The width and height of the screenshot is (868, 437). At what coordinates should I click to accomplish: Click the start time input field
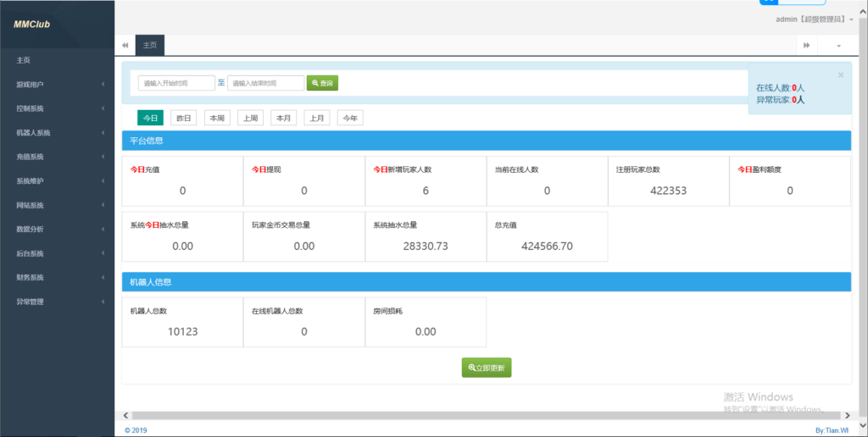click(175, 83)
